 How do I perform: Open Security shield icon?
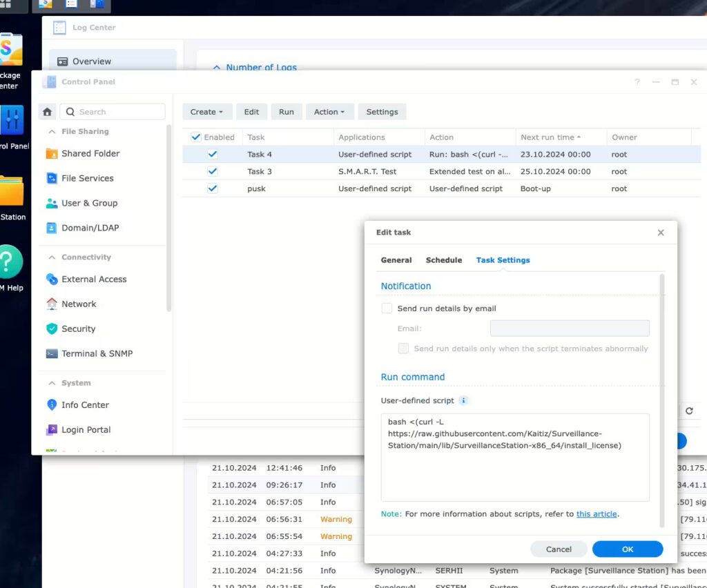[x=52, y=329]
